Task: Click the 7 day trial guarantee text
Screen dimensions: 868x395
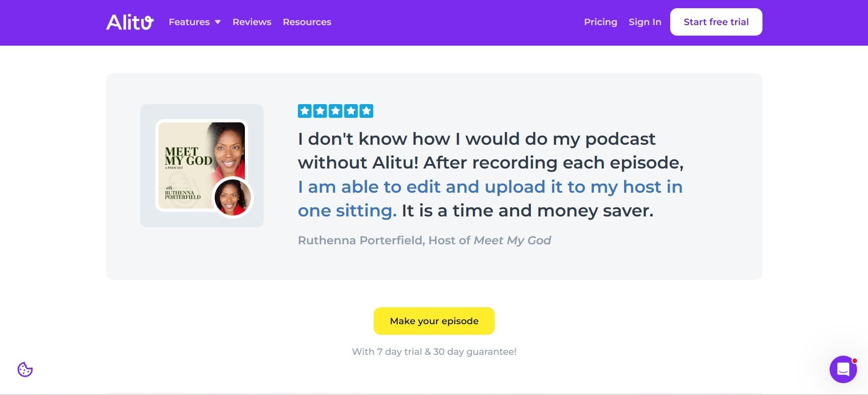Action: coord(434,352)
